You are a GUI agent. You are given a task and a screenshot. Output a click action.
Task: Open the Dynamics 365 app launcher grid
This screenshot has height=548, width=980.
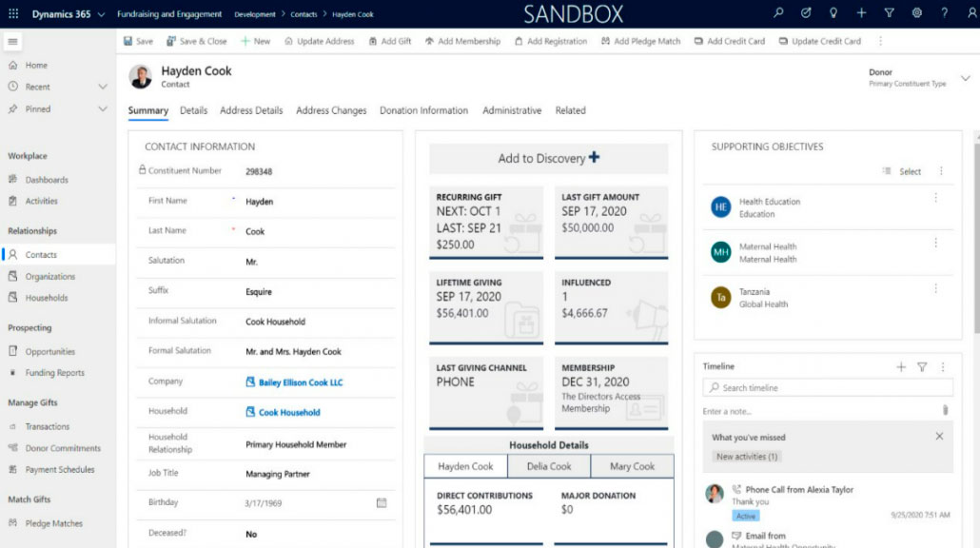pos(13,13)
